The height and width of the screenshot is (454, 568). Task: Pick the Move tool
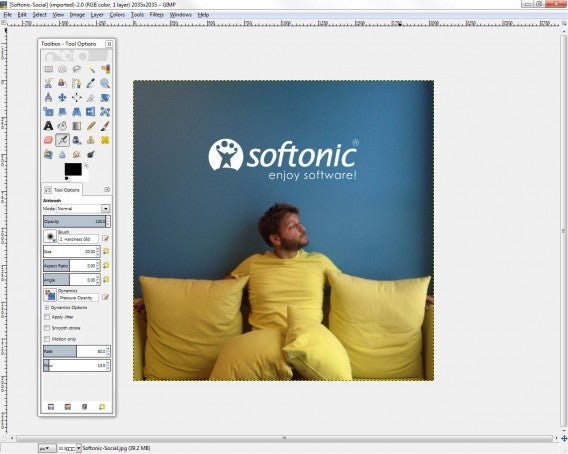(62, 97)
